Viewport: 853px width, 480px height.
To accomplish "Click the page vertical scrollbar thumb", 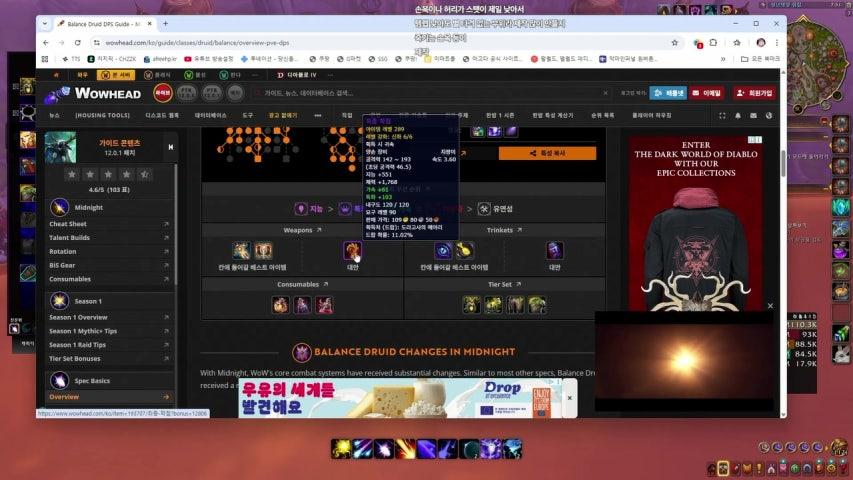I will click(x=784, y=163).
